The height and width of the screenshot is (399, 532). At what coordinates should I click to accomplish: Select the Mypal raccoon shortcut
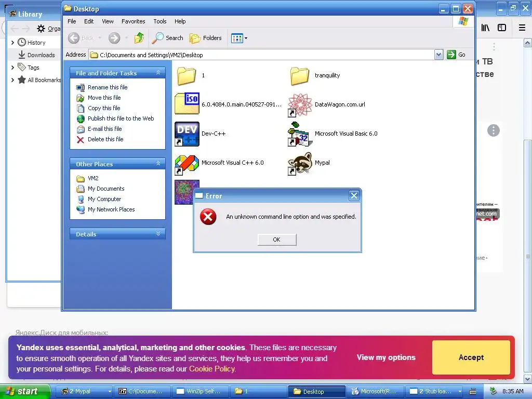(x=309, y=163)
